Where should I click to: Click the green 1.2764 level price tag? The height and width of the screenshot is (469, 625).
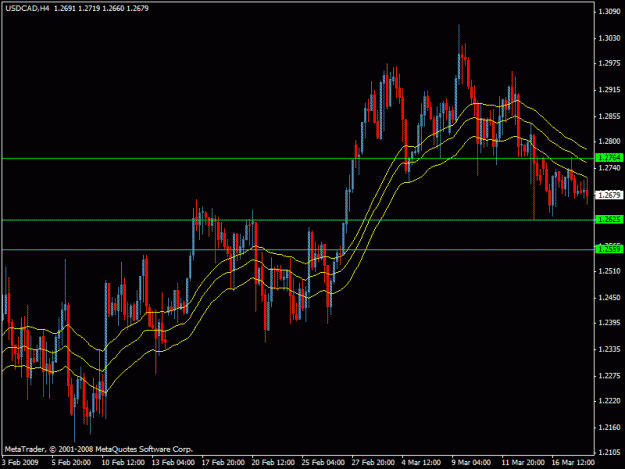click(x=609, y=158)
